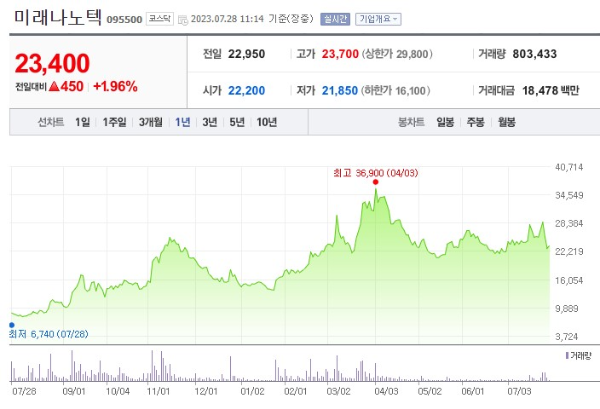This screenshot has width=600, height=409.
Task: Click the upper limit price 29,800
Action: (x=412, y=54)
